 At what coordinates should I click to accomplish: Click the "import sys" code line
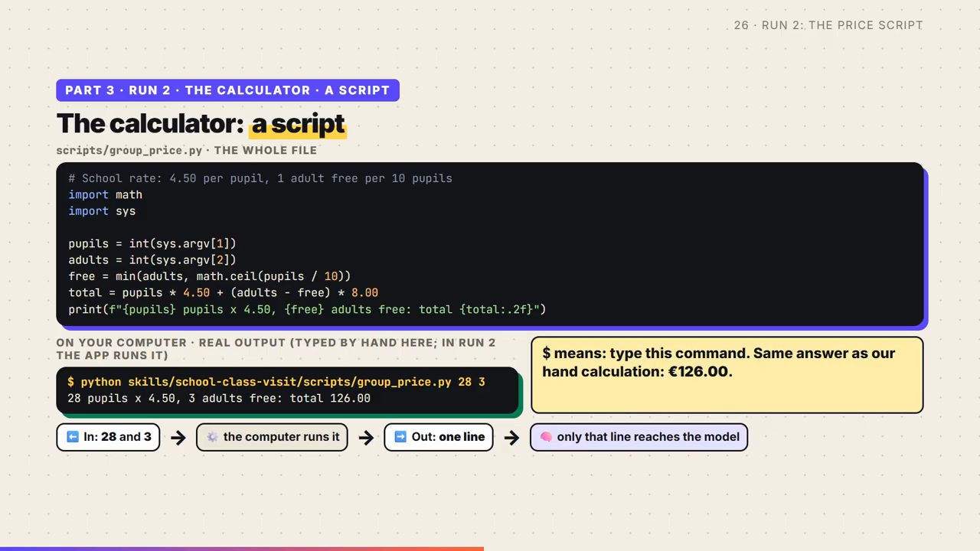coord(102,211)
